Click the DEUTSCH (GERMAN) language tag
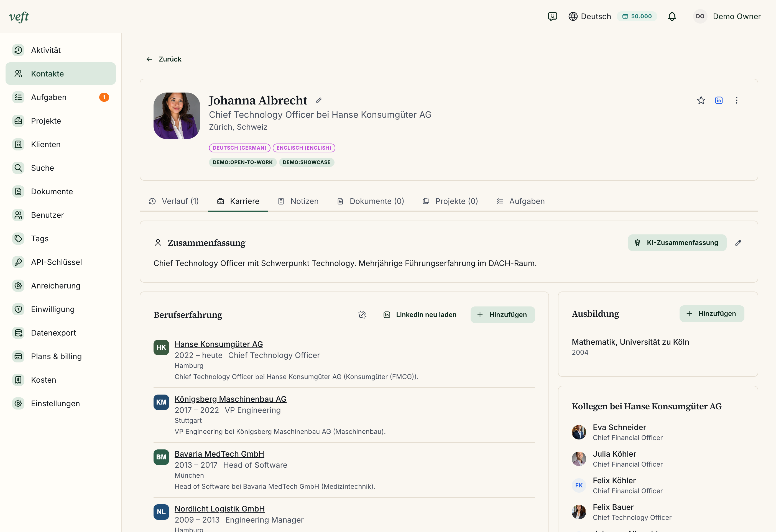Screen dimensions: 776x532 239,148
